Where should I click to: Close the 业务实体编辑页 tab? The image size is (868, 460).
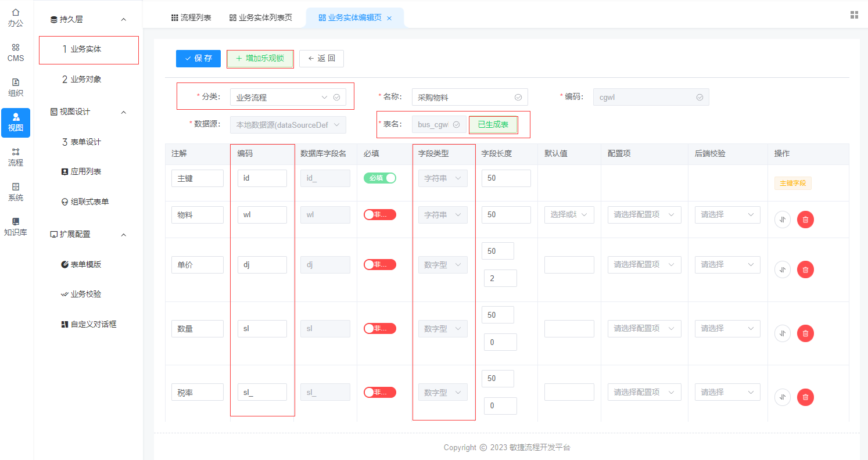click(389, 18)
